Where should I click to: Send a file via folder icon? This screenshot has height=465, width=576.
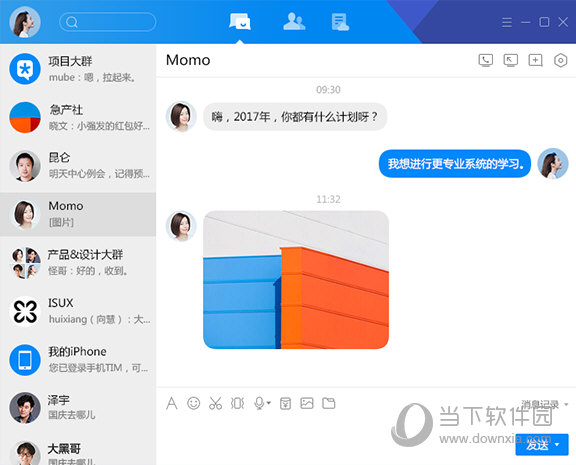click(329, 403)
